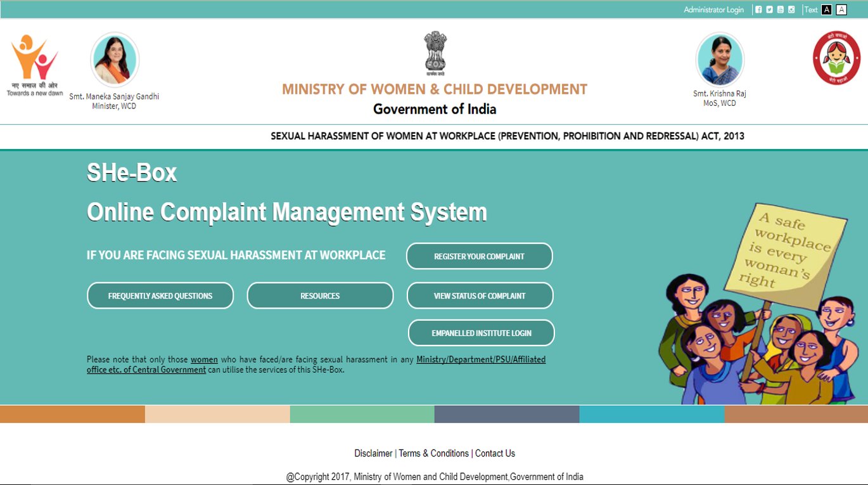Click 'Ministry of Women & Child Development' heading
The height and width of the screenshot is (485, 868).
(435, 89)
